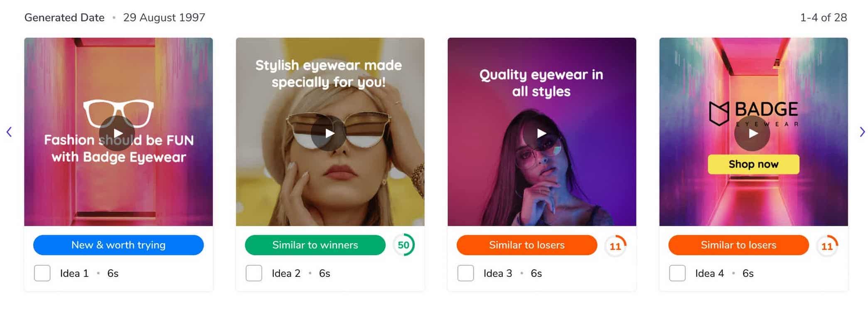Click the yellow Shop now button
The height and width of the screenshot is (315, 868).
pyautogui.click(x=753, y=164)
